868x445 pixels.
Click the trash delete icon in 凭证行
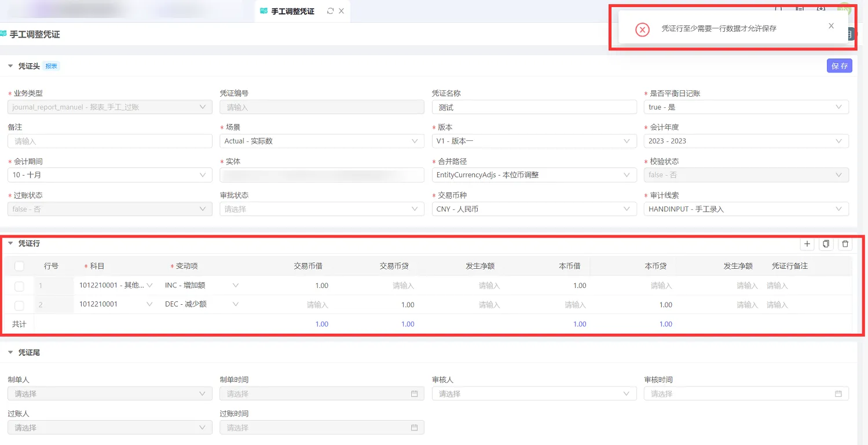click(x=845, y=244)
